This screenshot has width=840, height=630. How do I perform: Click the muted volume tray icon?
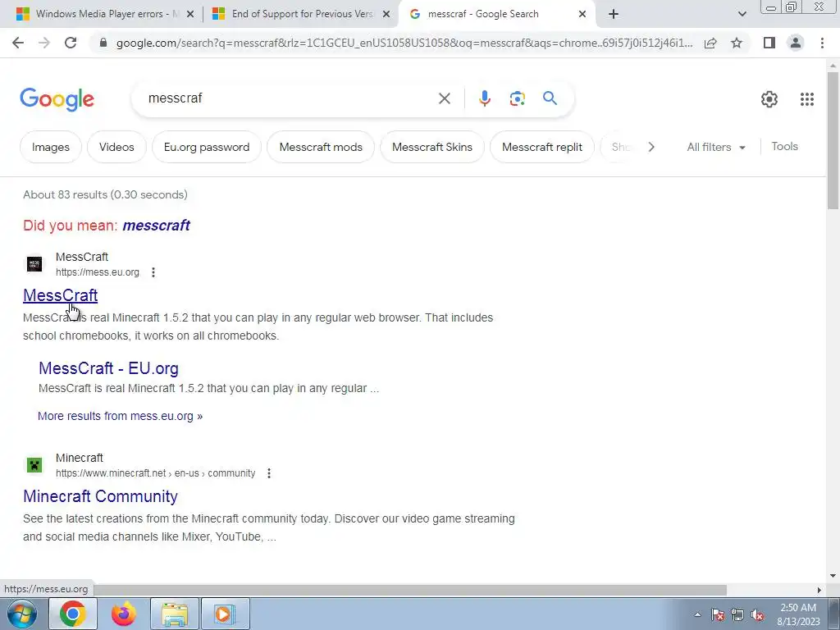(757, 614)
